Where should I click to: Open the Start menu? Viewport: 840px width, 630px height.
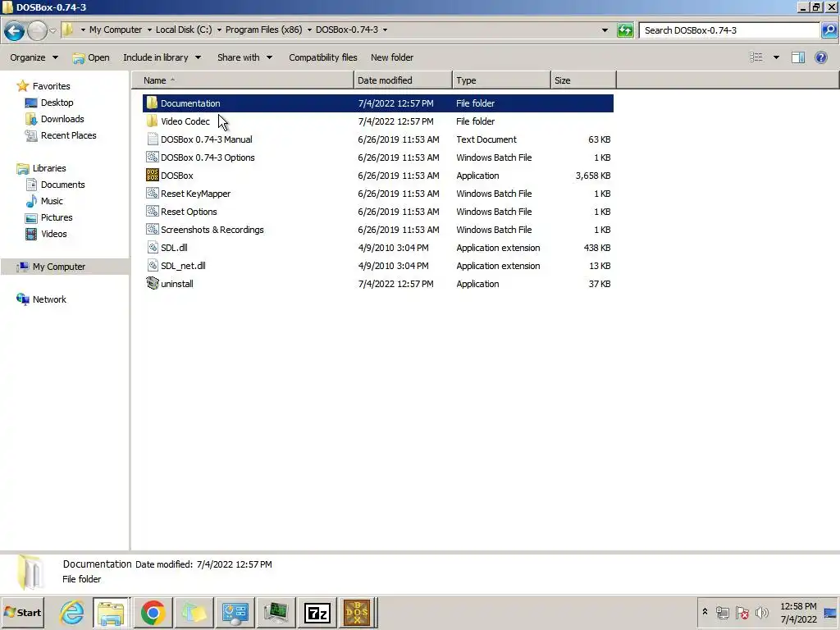pos(22,612)
